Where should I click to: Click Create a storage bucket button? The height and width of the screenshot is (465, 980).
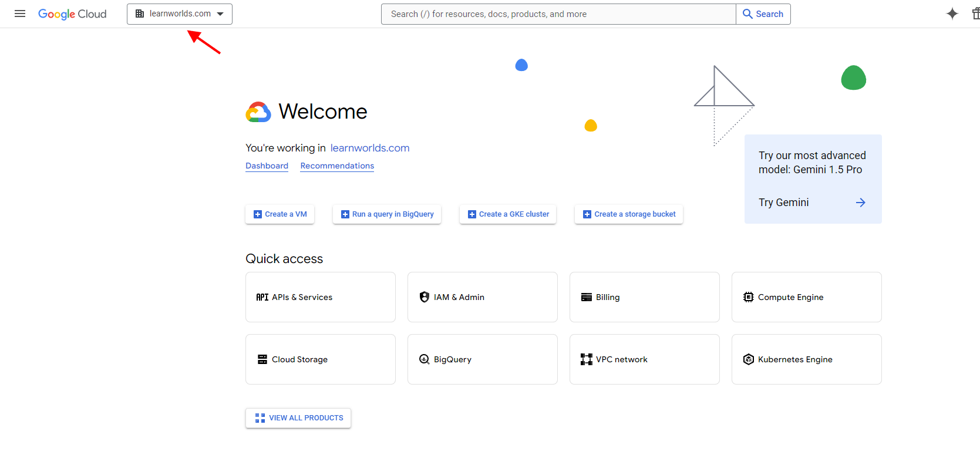(x=629, y=214)
